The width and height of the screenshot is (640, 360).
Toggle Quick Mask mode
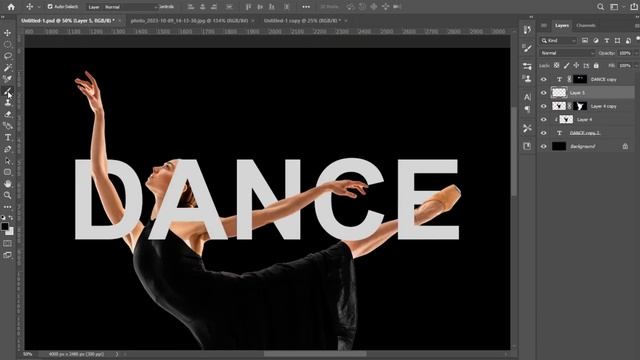tap(7, 244)
